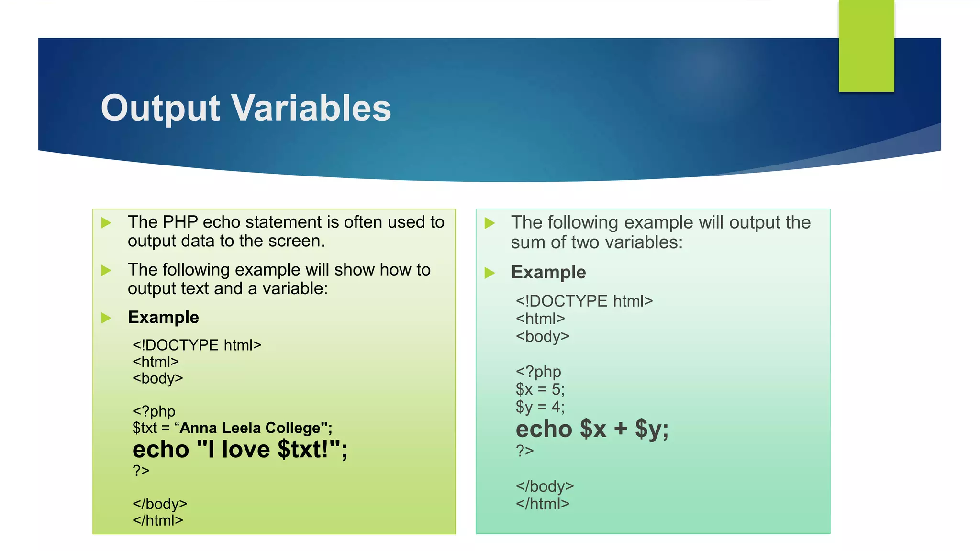Click the '<?php' tag in the green box
Image resolution: width=980 pixels, height=551 pixels.
click(154, 411)
